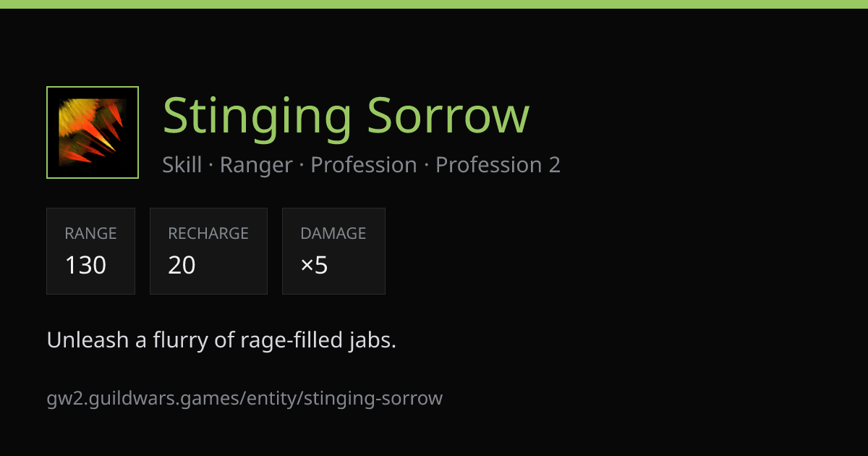Click the Stinging Sorrow skill icon
868x456 pixels.
pyautogui.click(x=93, y=132)
